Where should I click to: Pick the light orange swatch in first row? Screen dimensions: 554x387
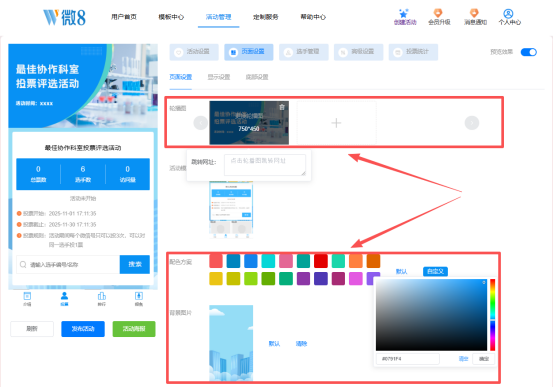click(x=356, y=261)
